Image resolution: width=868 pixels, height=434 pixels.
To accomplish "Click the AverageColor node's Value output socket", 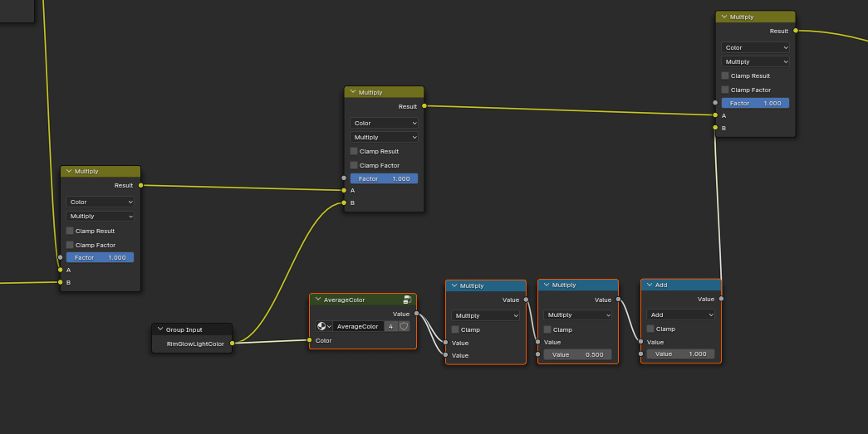I will [416, 314].
